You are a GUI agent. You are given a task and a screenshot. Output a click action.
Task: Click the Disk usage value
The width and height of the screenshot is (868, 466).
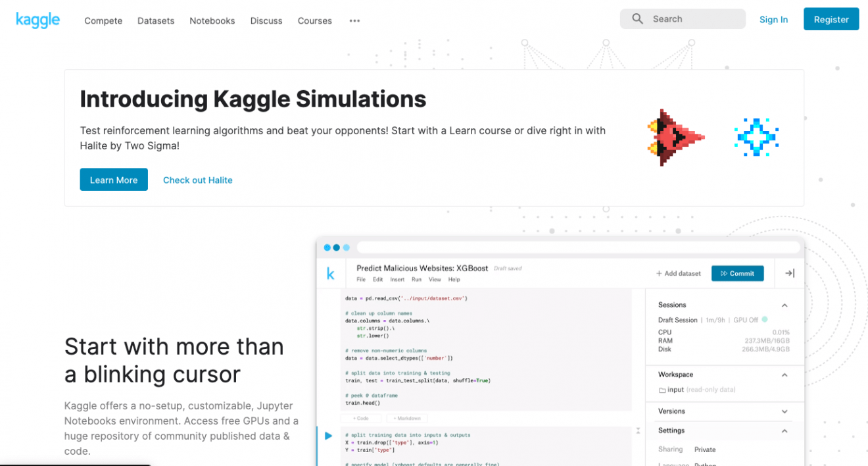click(x=766, y=349)
